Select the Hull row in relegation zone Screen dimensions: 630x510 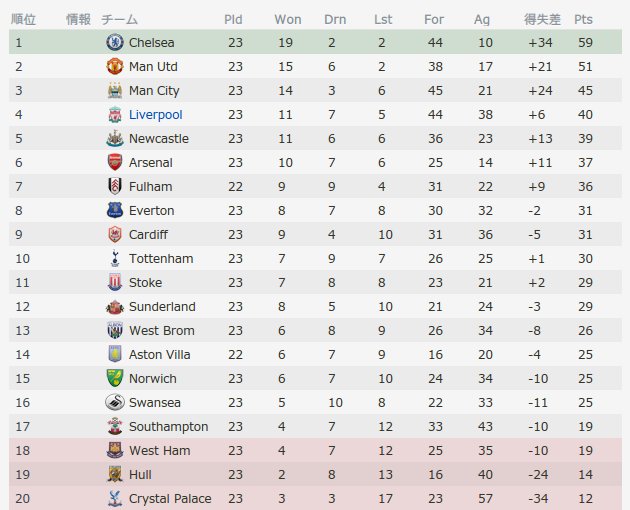pos(315,474)
